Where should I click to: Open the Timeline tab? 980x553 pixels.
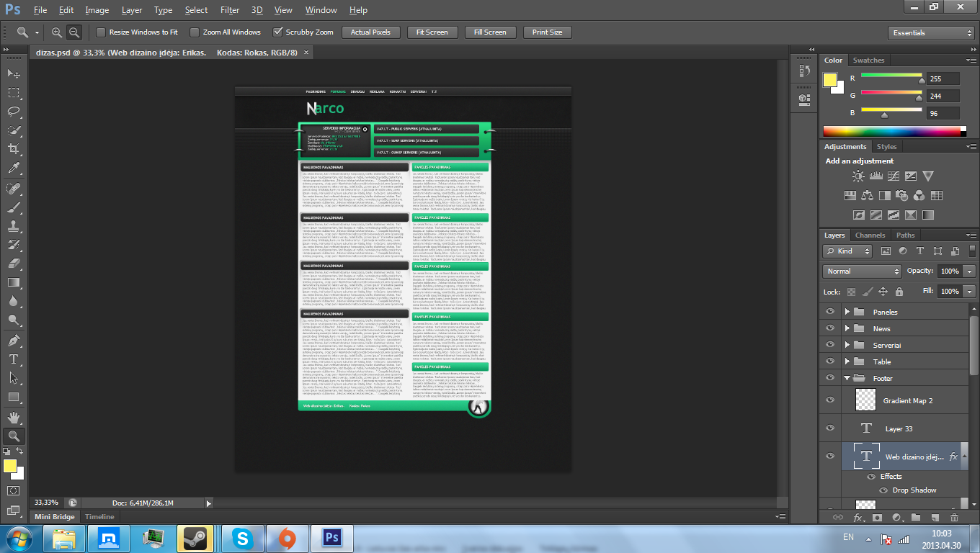99,517
